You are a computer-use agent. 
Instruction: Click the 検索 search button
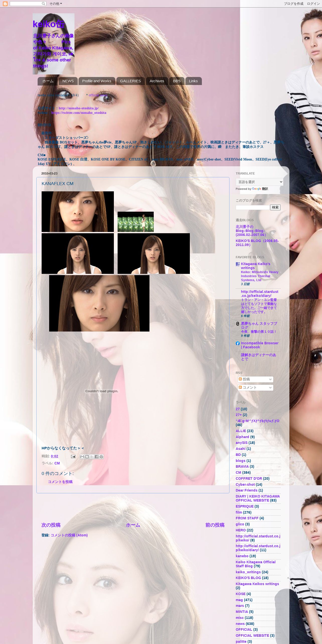275,207
